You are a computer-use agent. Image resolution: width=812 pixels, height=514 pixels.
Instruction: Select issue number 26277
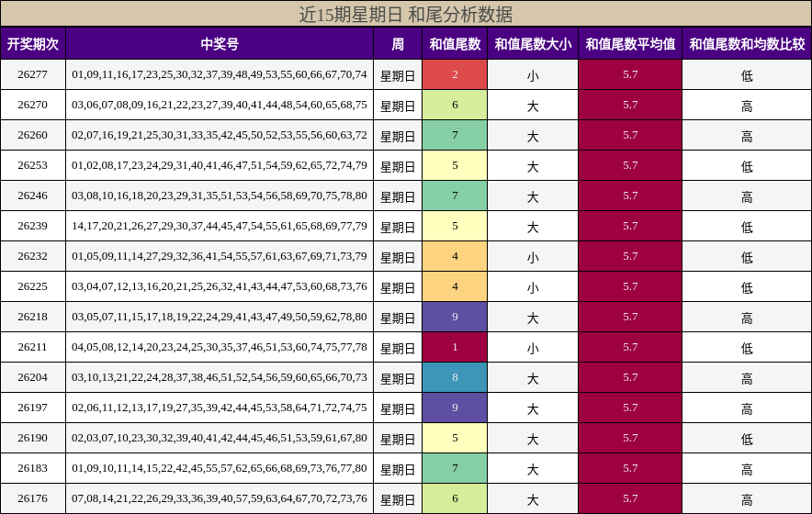pos(33,74)
